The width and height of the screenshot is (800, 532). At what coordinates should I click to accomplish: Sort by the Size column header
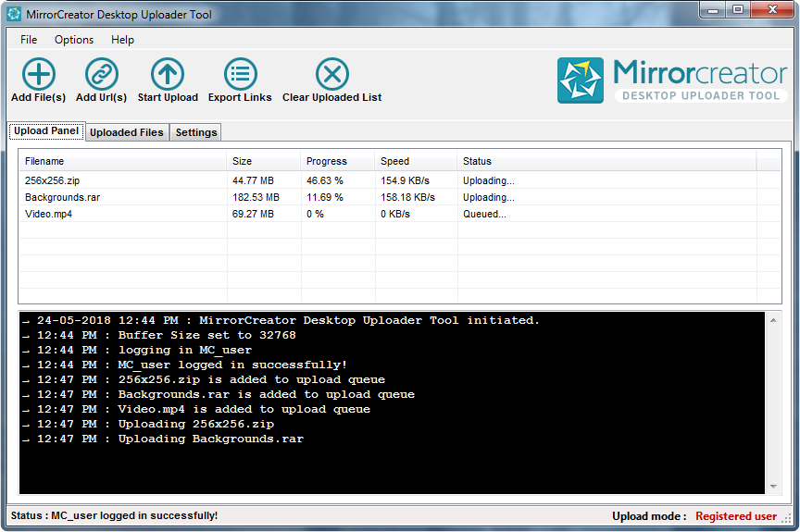(x=263, y=161)
